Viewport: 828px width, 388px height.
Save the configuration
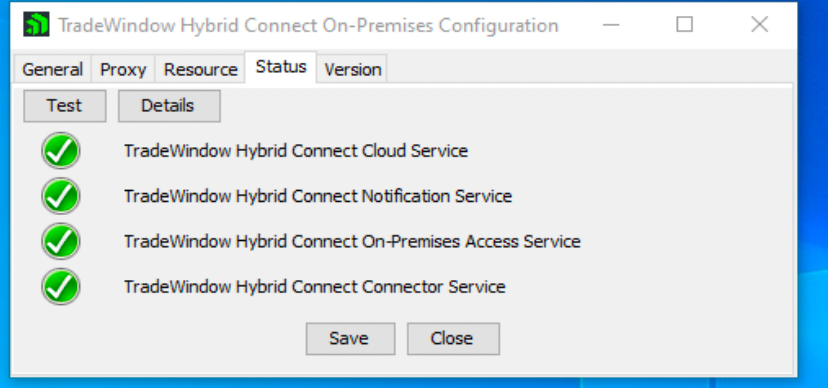[350, 338]
